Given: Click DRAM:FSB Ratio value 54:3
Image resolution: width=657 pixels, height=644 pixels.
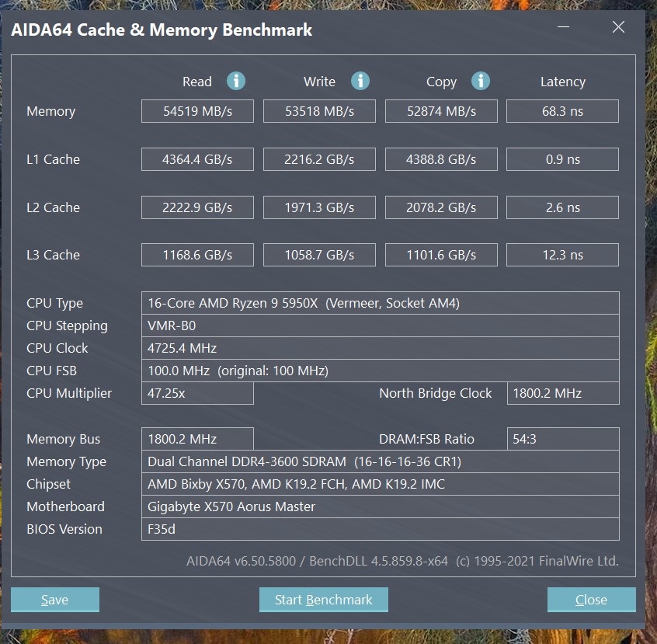Looking at the screenshot, I should (563, 439).
